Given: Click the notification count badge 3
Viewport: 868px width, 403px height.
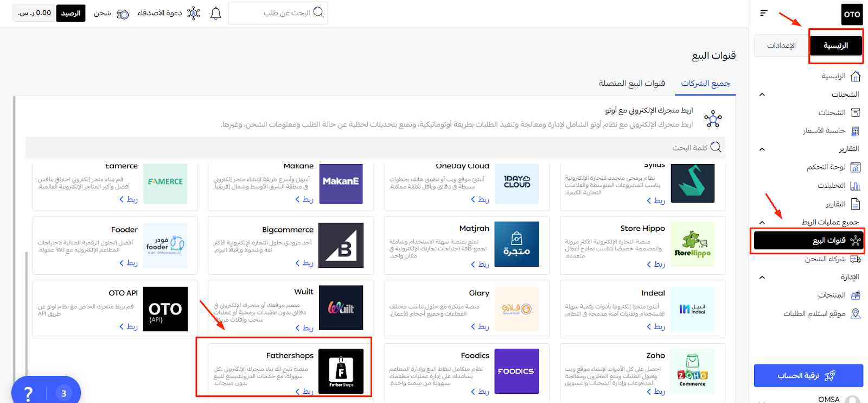Looking at the screenshot, I should (63, 393).
